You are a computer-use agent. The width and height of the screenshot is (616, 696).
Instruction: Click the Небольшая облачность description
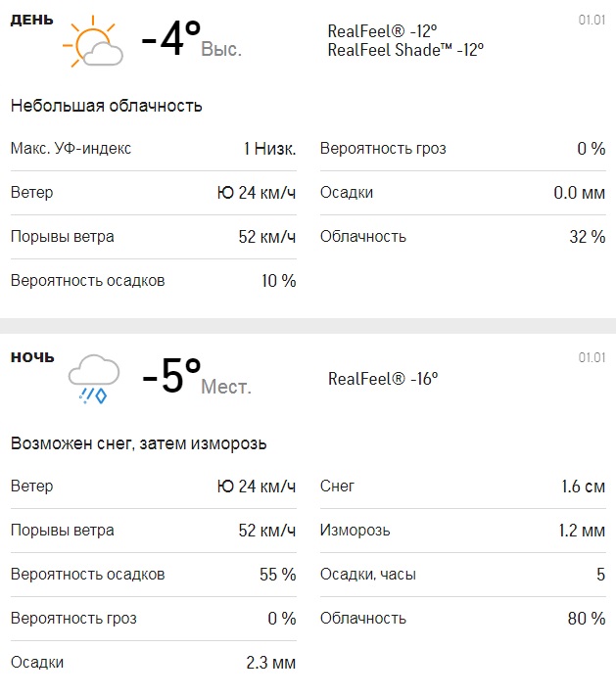pos(106,106)
